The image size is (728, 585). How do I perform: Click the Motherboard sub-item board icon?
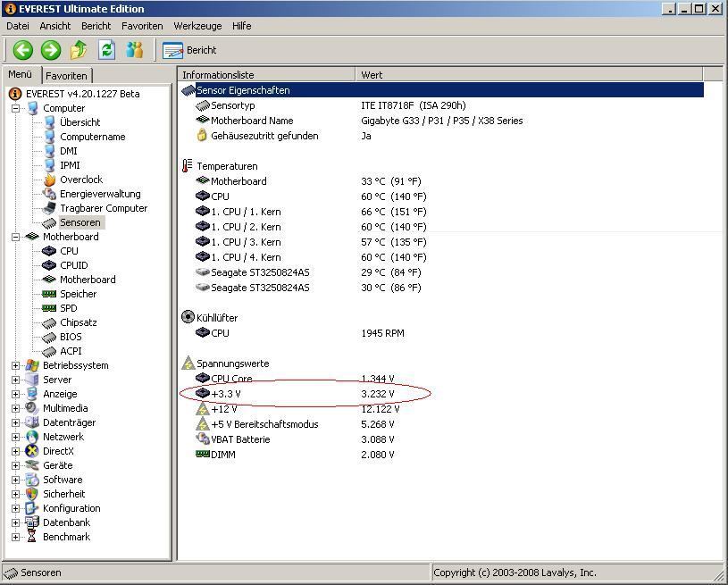point(49,280)
